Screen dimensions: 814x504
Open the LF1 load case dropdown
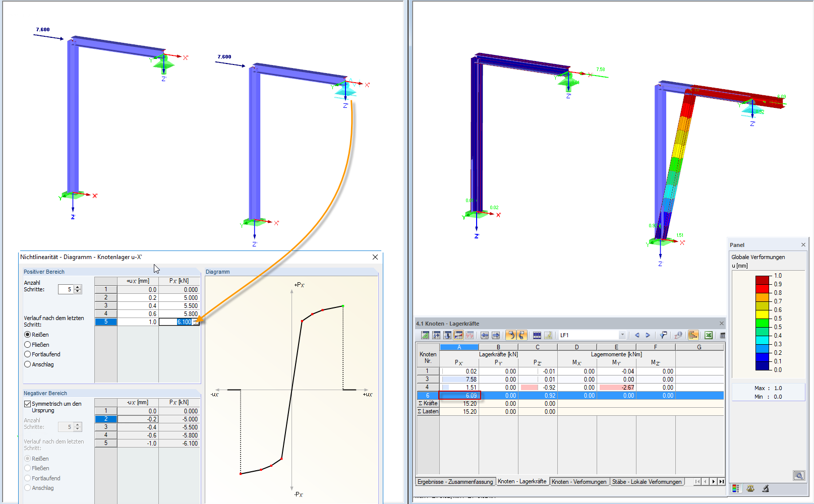(622, 335)
